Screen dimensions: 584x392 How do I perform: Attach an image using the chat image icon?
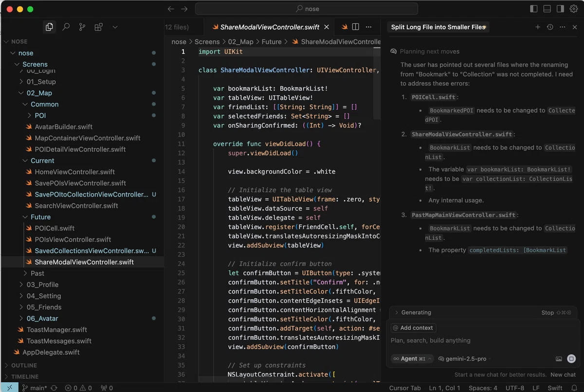click(x=559, y=359)
